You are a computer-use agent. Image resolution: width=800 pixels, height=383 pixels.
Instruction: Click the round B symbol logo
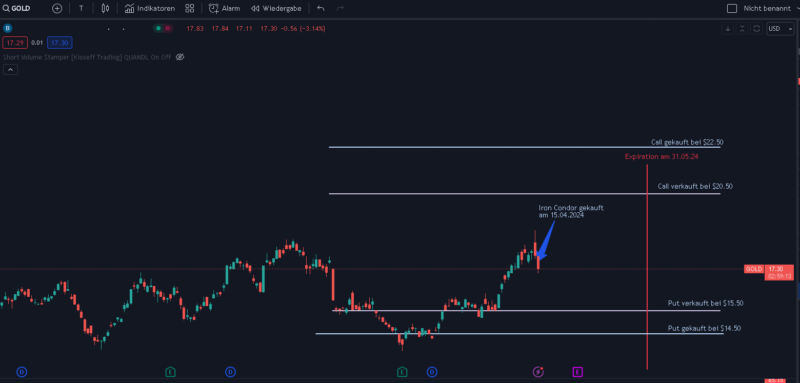coord(7,29)
